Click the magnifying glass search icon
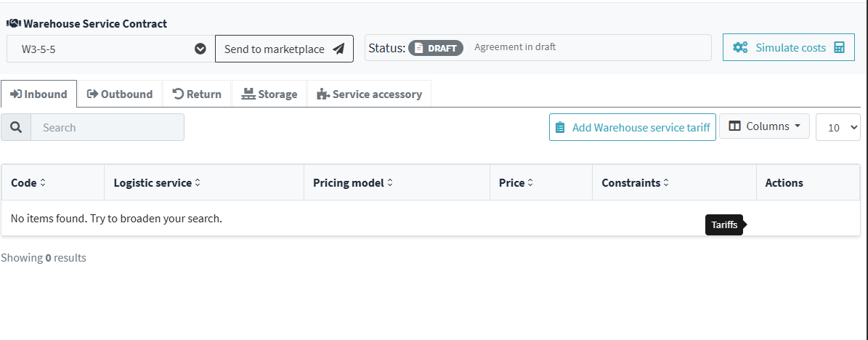Image resolution: width=868 pixels, height=340 pixels. (x=16, y=127)
